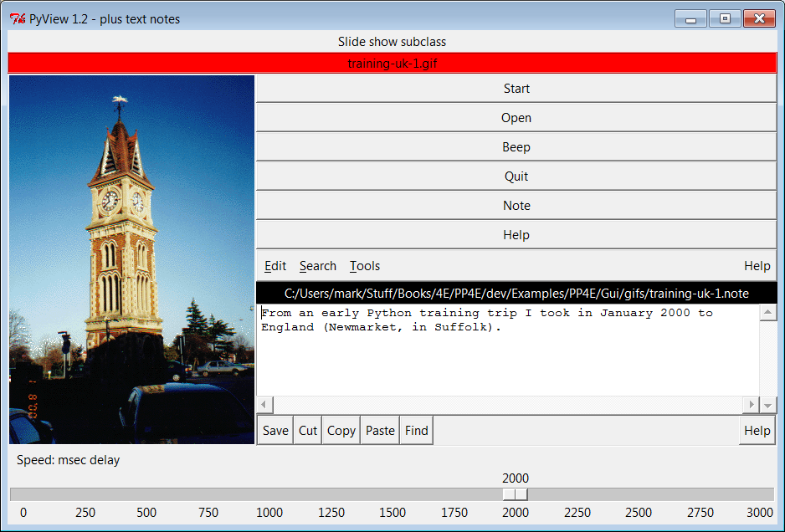The width and height of the screenshot is (785, 532).
Task: Click the Quit button
Action: 516,176
